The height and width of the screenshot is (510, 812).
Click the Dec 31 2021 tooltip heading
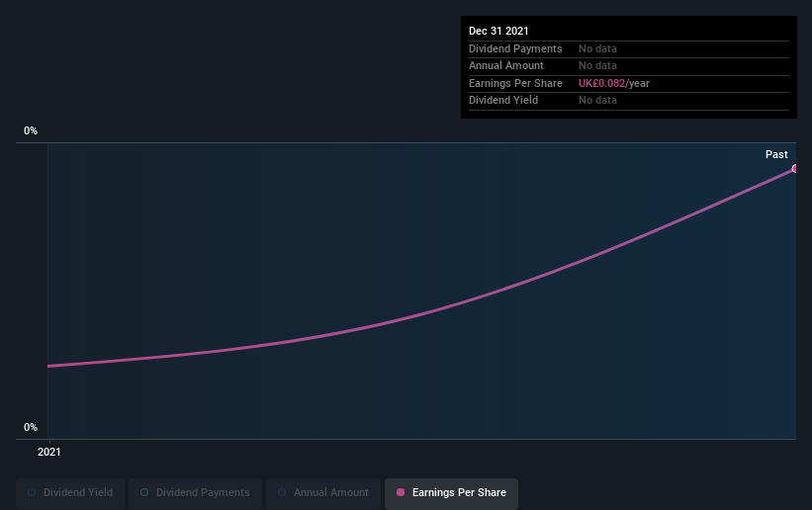[x=498, y=31]
